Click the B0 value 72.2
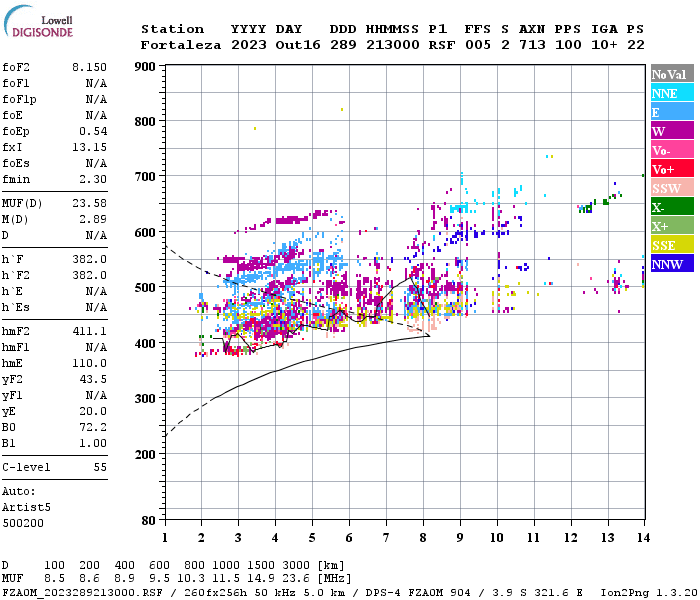700x600 pixels. pyautogui.click(x=93, y=427)
